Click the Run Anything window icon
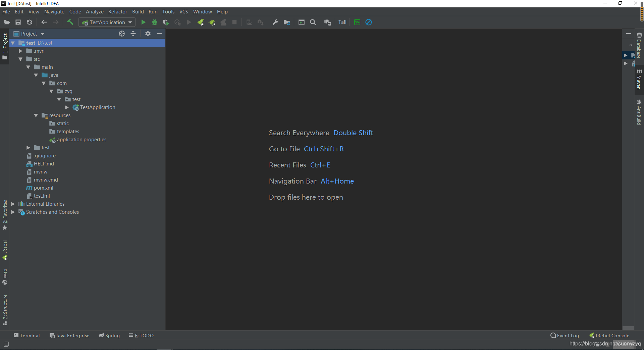644x350 pixels. [302, 22]
